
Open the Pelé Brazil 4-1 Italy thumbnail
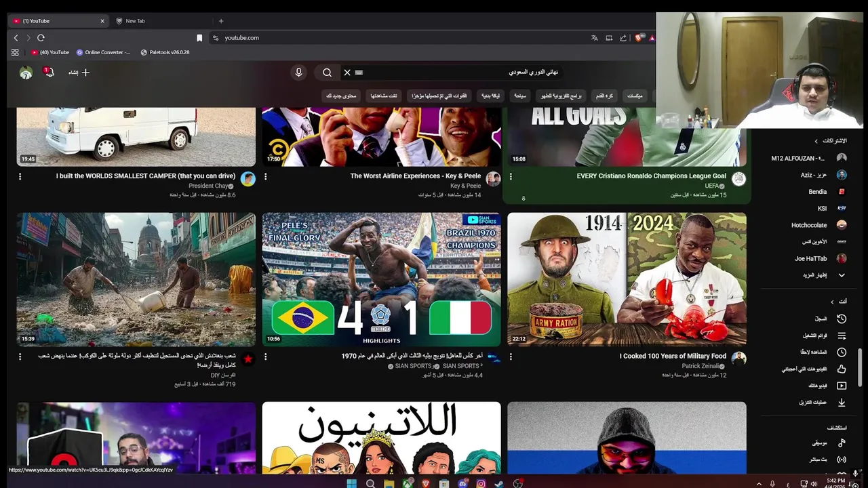tap(382, 279)
